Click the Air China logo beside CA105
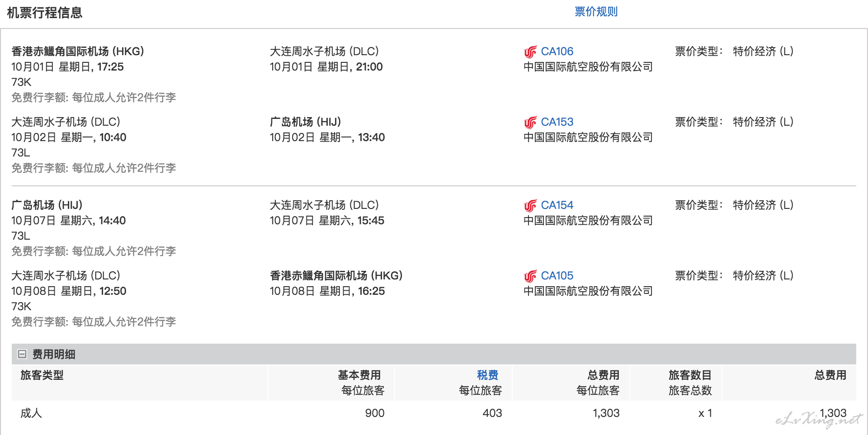 coord(530,276)
